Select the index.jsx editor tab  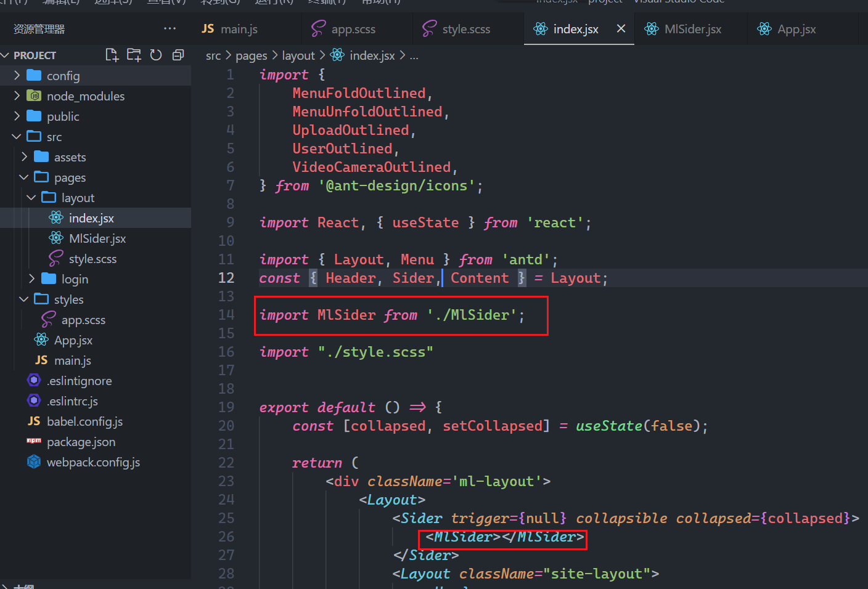576,29
